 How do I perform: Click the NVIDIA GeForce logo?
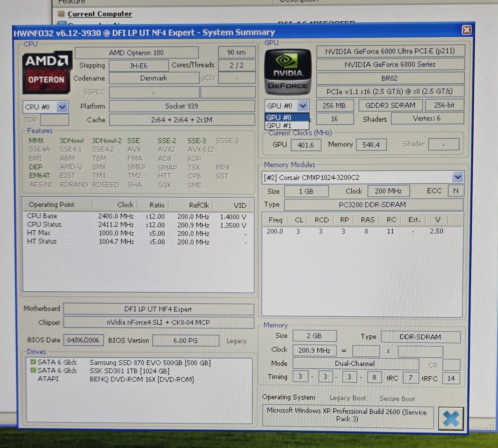(288, 72)
